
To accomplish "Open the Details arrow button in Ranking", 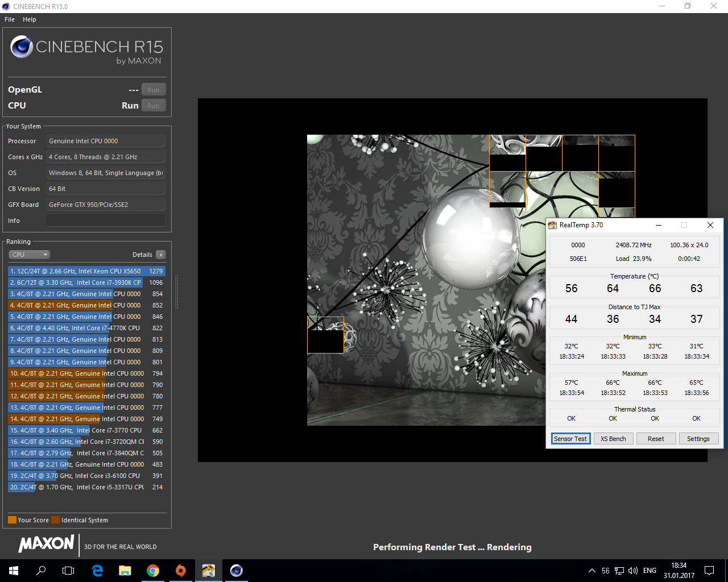I will (161, 255).
